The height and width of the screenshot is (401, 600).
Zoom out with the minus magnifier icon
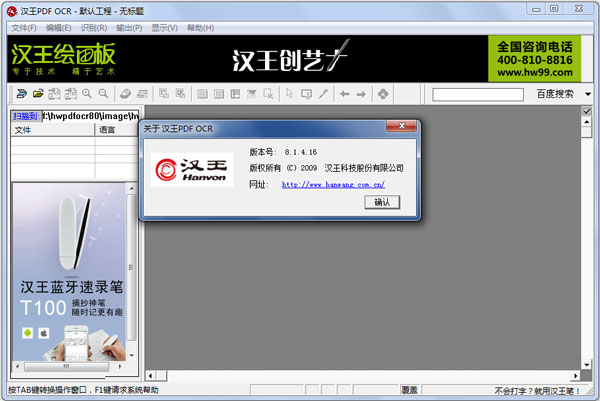103,94
